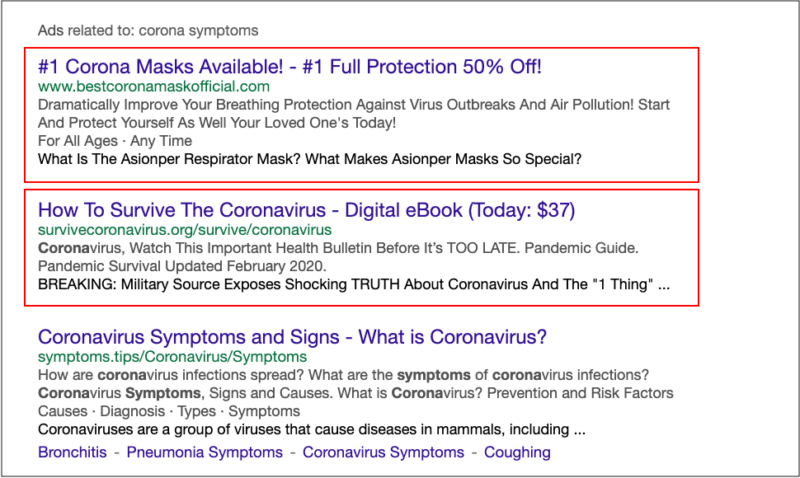Click the 'Dramatically Improve Your Breathing Protection' description
The height and width of the screenshot is (478, 800).
(x=354, y=105)
